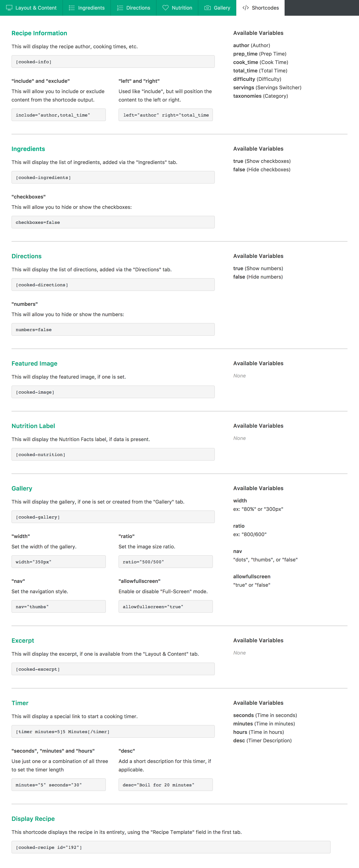Select the [cooked-info] shortcode field
Viewport: 359px width, 868px height.
[113, 62]
